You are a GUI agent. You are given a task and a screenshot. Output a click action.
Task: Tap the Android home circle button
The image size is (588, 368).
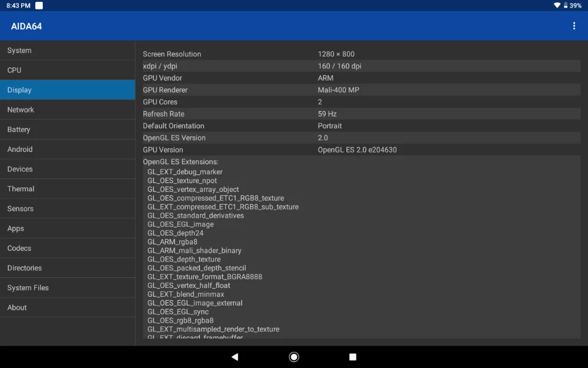tap(294, 357)
